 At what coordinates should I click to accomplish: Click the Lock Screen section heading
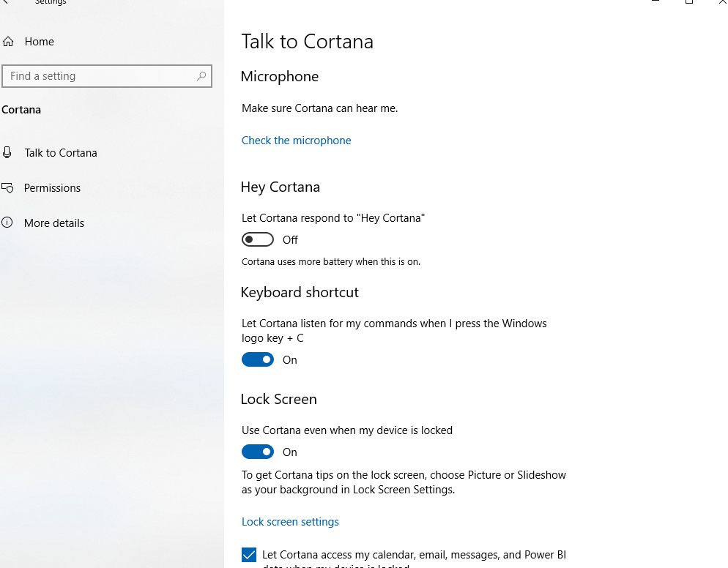(278, 399)
